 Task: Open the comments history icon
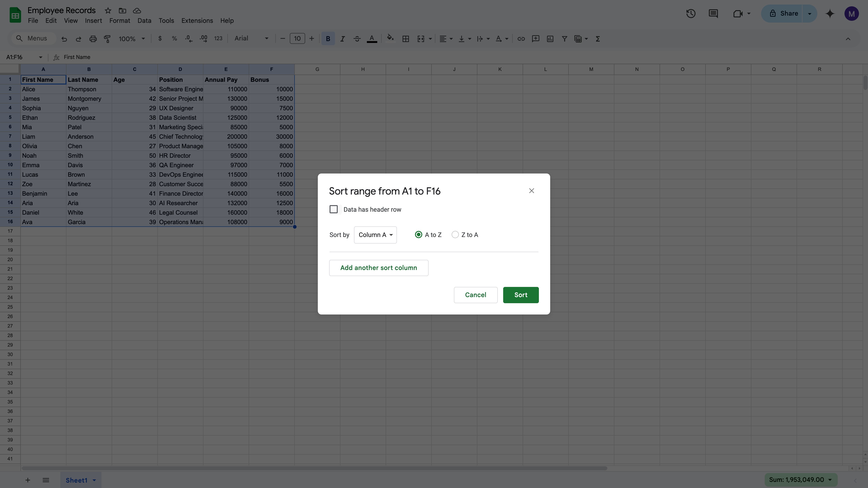pos(713,14)
